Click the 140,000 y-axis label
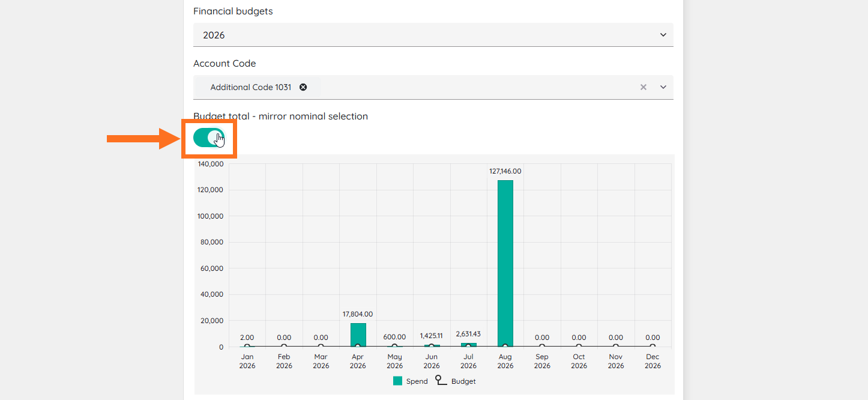 [210, 164]
